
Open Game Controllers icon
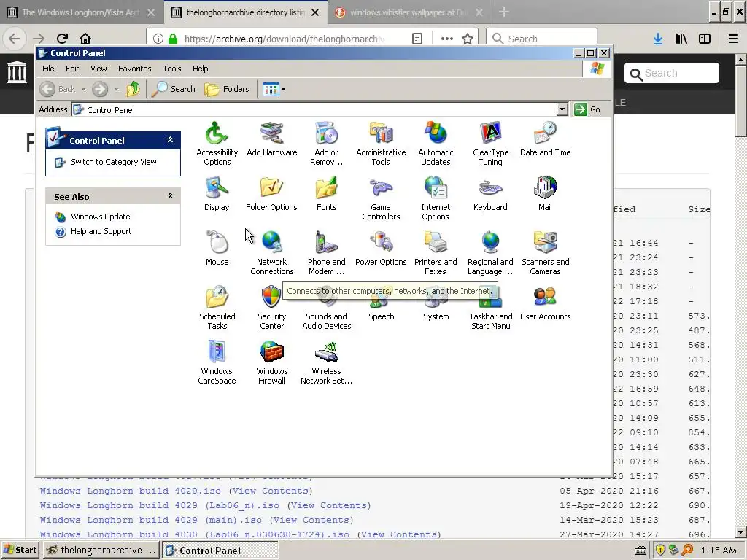[x=381, y=198]
